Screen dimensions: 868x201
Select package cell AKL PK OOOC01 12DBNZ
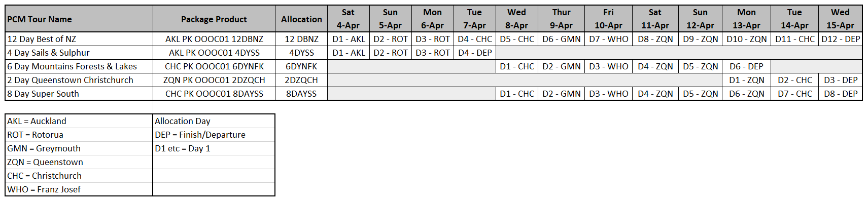coord(214,39)
